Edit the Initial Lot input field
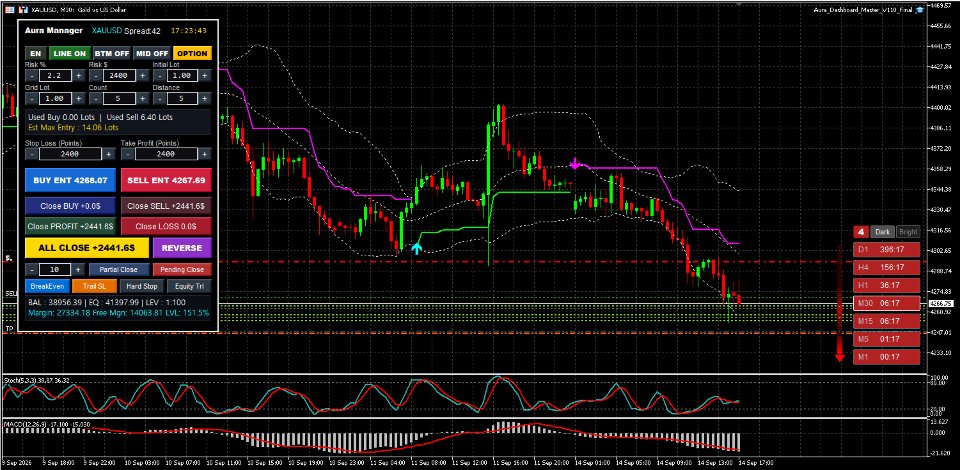Viewport: 960px width, 470px height. [182, 75]
